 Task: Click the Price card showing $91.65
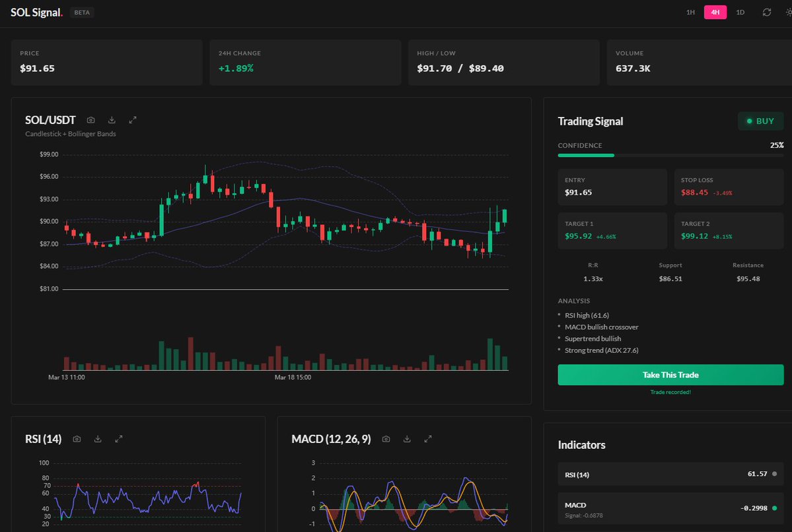pos(106,63)
